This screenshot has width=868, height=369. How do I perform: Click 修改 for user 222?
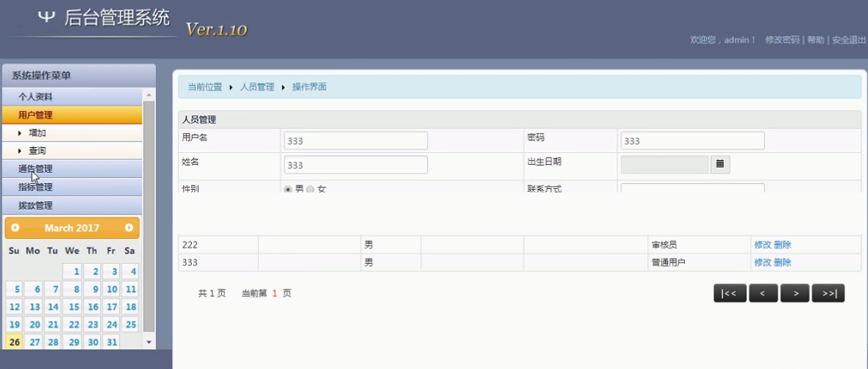point(762,245)
